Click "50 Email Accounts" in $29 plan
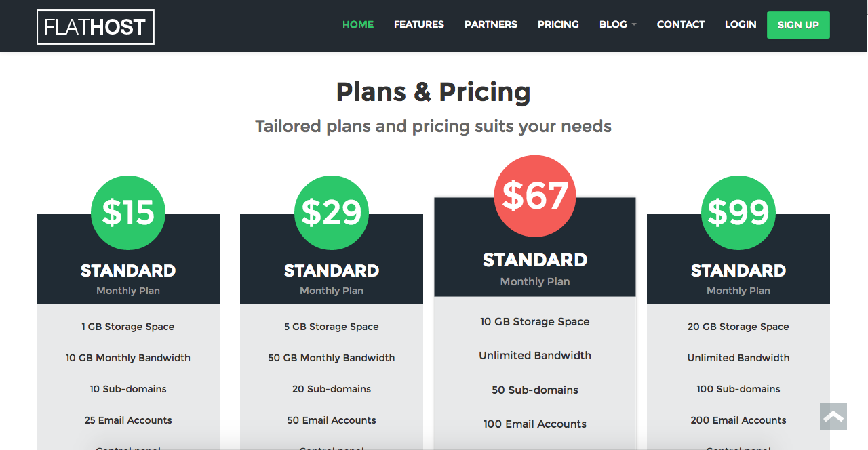Screen dimensions: 868x450 click(x=332, y=420)
